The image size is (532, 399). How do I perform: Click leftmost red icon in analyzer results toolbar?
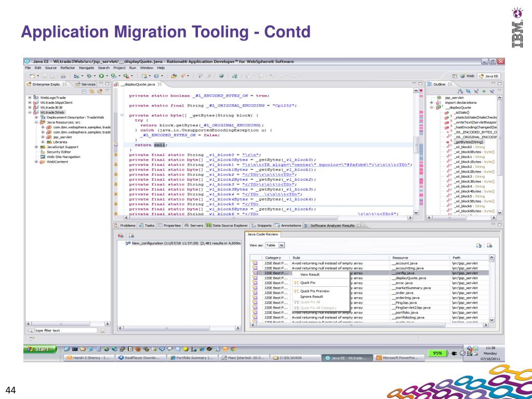(121, 235)
